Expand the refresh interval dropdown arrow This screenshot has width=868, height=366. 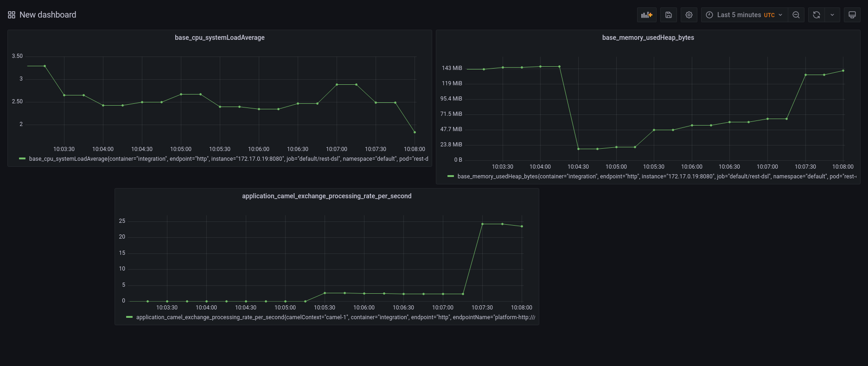click(832, 15)
